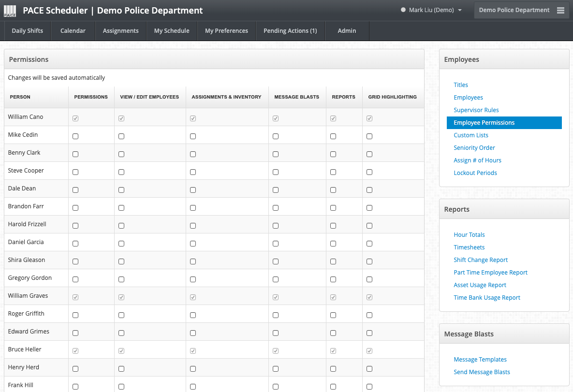Check Assignments & Inventory for Daniel Garcia
573x392 pixels.
193,244
